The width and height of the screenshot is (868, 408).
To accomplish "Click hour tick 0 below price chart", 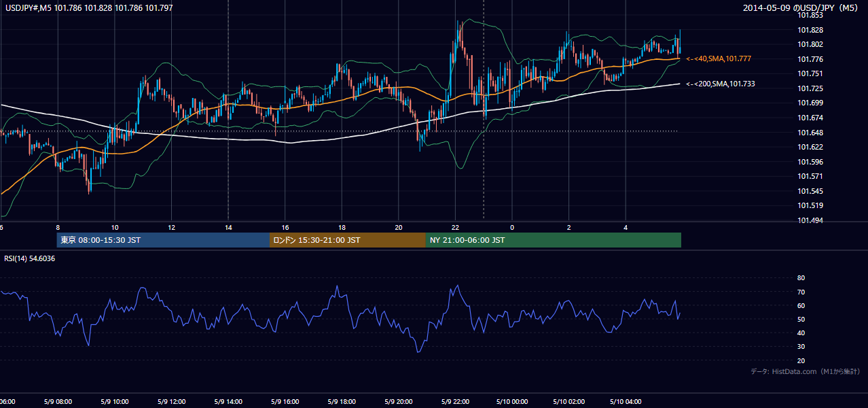I will (511, 228).
